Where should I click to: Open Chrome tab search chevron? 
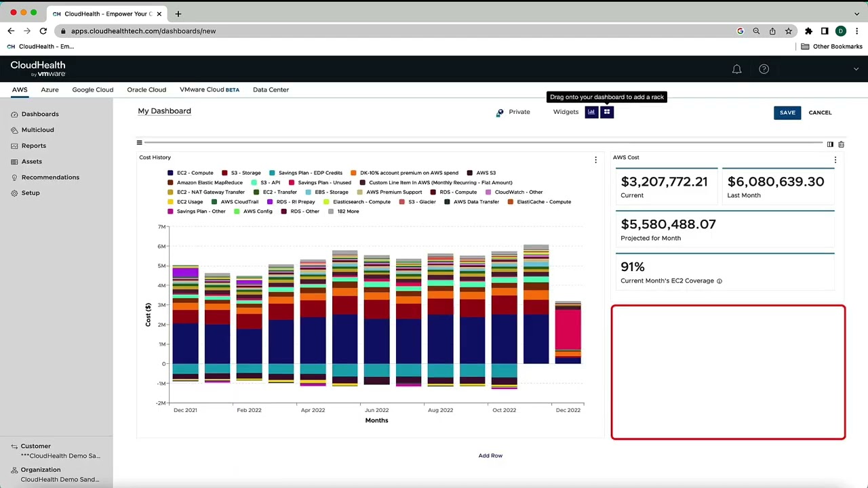pyautogui.click(x=857, y=14)
